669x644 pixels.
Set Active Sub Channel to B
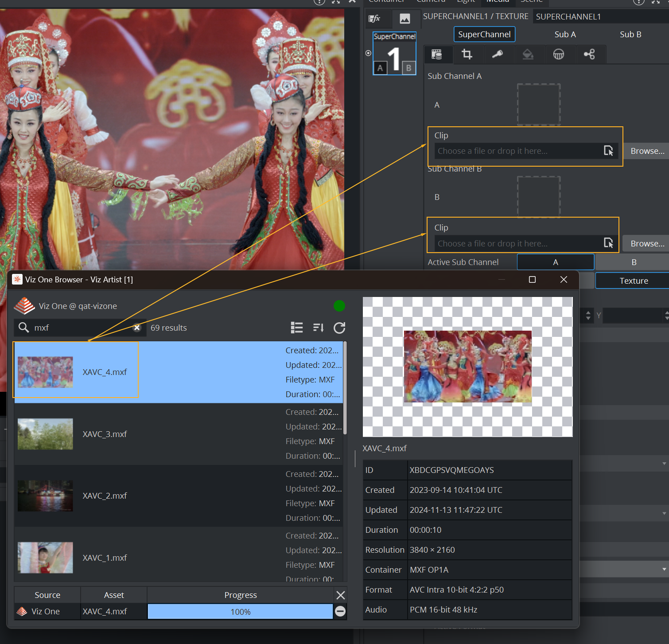click(x=634, y=262)
